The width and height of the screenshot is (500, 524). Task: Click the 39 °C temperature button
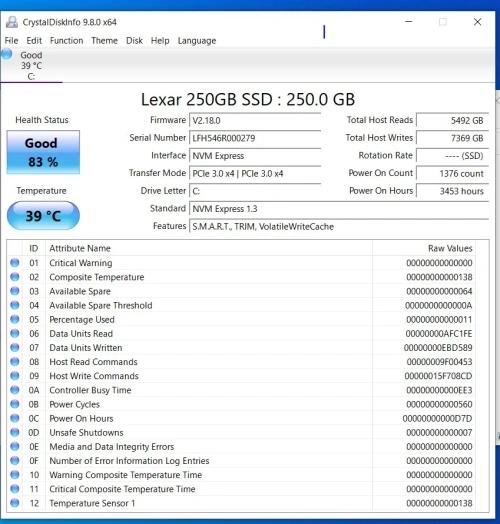click(43, 216)
